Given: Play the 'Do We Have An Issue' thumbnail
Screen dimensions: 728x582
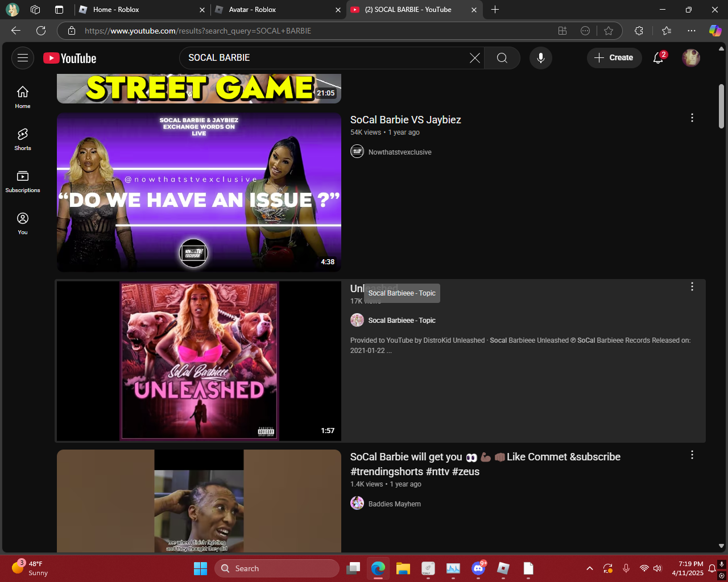Looking at the screenshot, I should tap(199, 192).
